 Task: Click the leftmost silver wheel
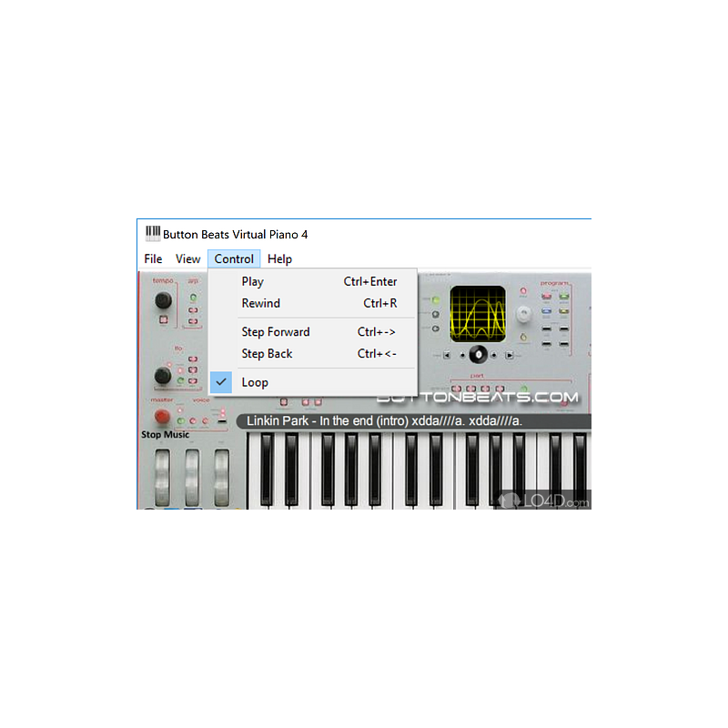(162, 477)
